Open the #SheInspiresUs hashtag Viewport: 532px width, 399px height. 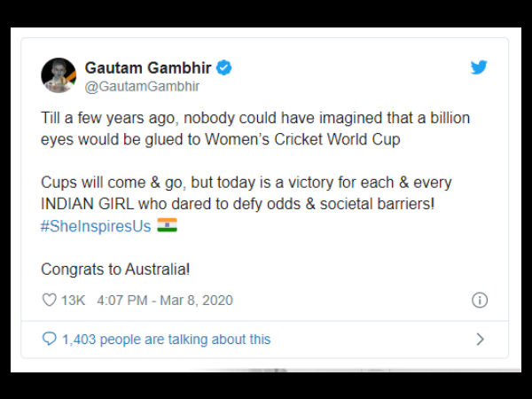coord(97,225)
